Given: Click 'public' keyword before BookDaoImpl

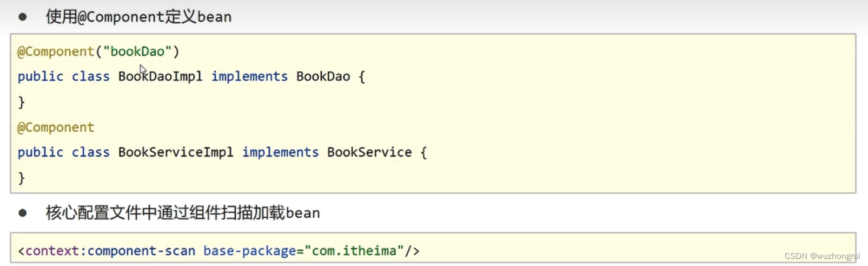Looking at the screenshot, I should [x=41, y=76].
